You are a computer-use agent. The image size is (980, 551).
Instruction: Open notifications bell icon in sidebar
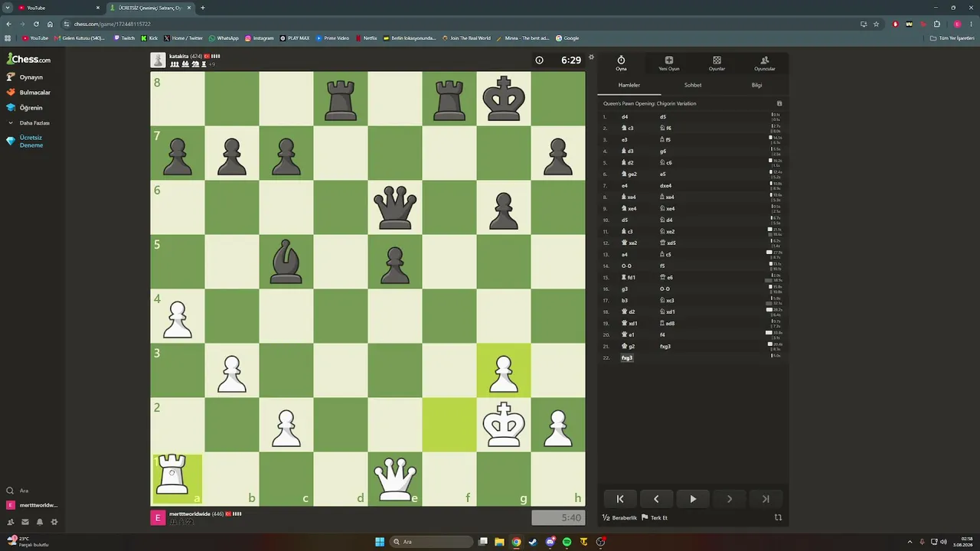(x=40, y=522)
